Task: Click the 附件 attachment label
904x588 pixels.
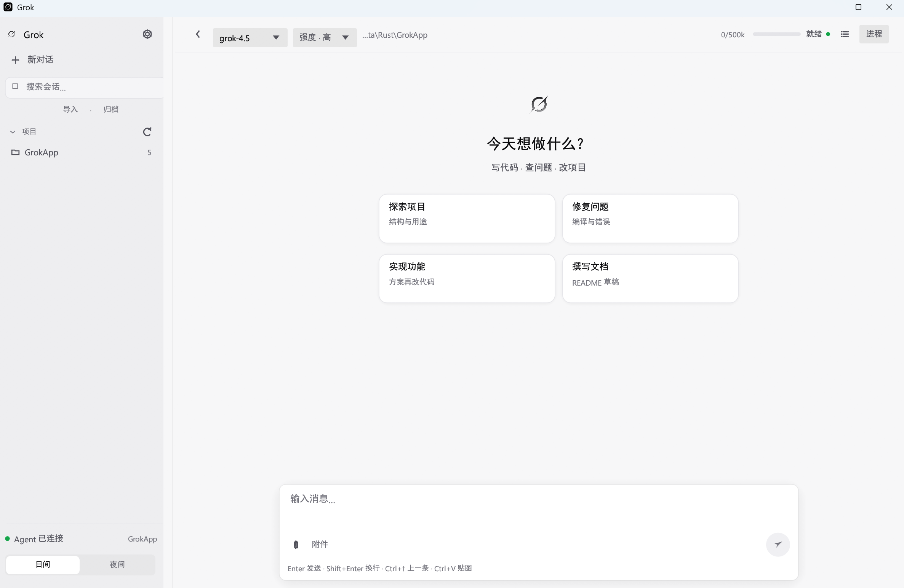Action: click(x=320, y=545)
